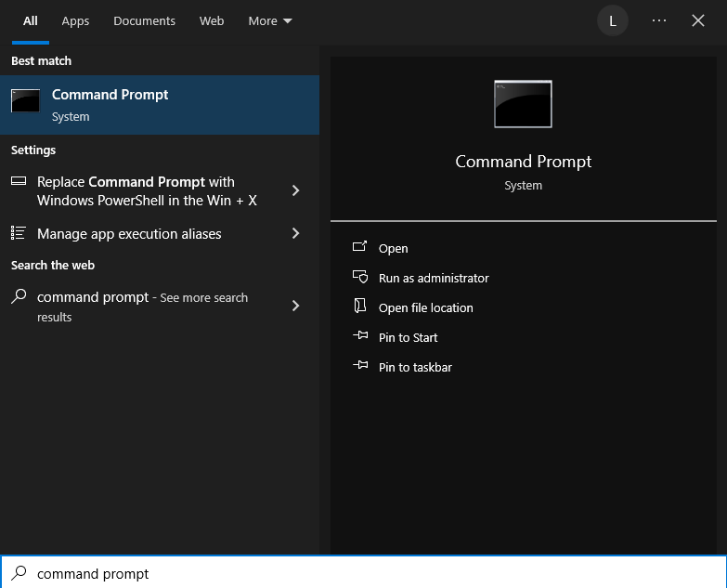Expand command prompt web search chevron
This screenshot has height=588, width=727.
pyautogui.click(x=296, y=306)
